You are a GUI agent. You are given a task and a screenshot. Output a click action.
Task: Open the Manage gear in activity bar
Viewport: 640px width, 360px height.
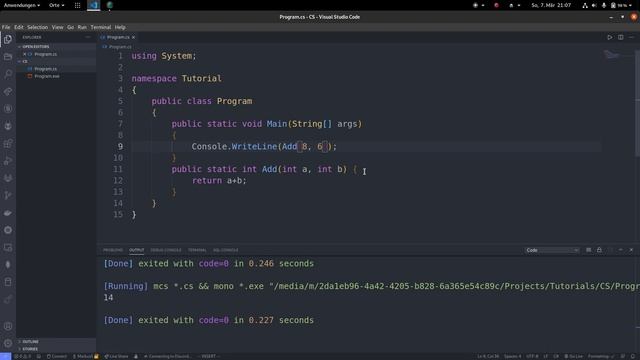click(8, 343)
